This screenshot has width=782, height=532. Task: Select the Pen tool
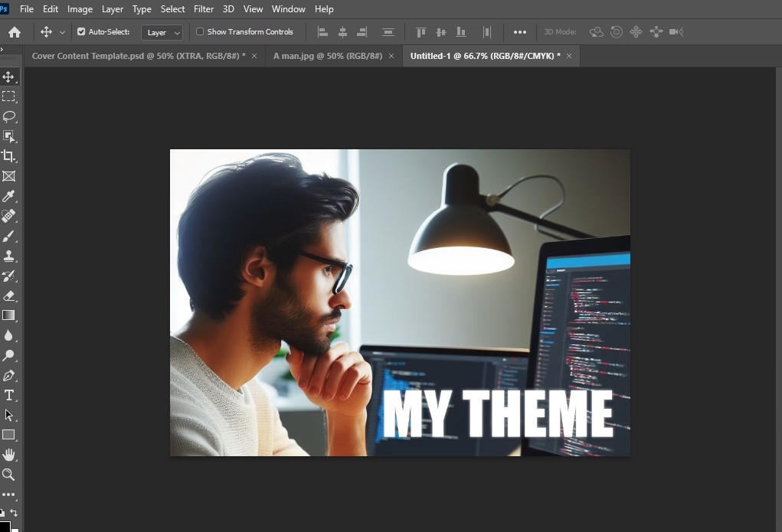[x=8, y=375]
